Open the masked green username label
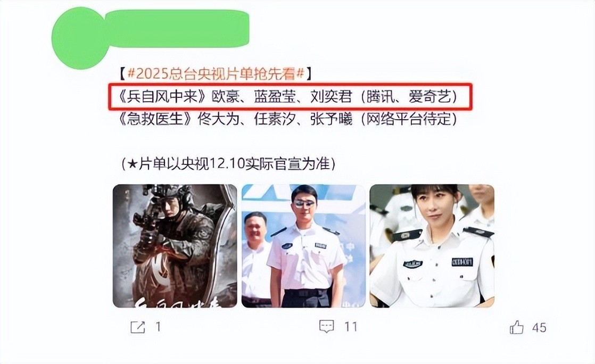 (177, 28)
